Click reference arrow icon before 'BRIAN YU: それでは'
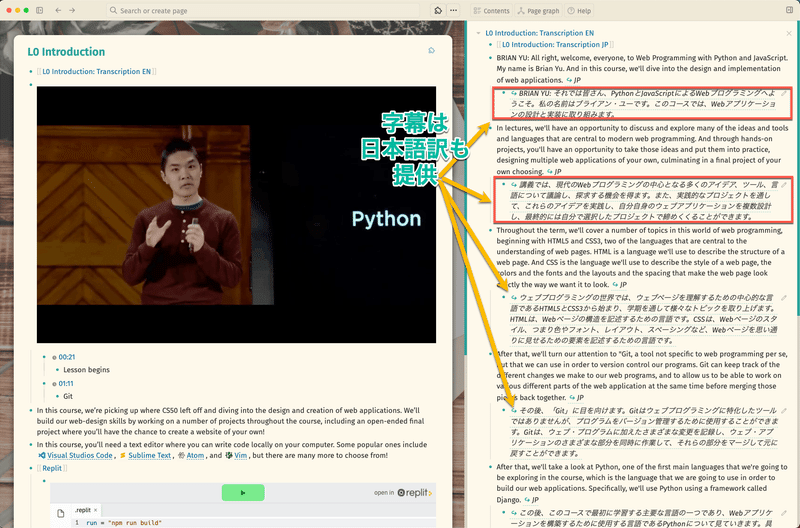This screenshot has width=800, height=528. tap(514, 93)
